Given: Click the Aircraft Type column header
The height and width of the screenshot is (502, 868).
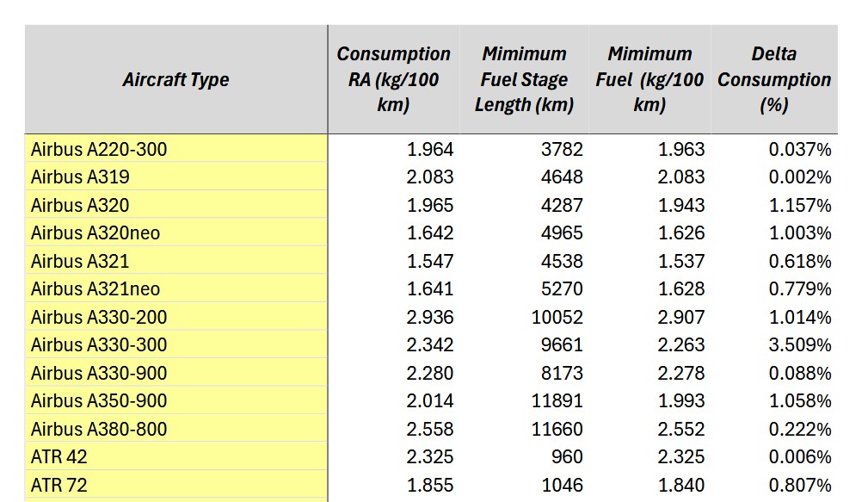Looking at the screenshot, I should 175,80.
